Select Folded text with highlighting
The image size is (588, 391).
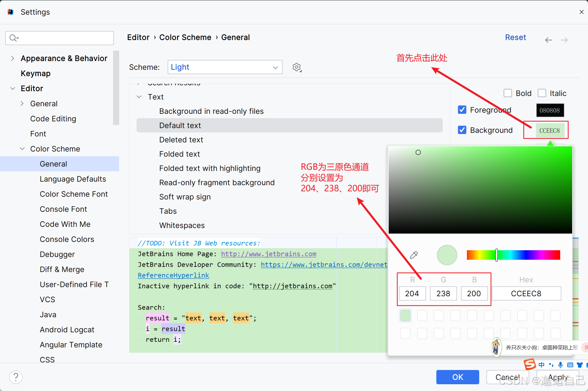tap(210, 168)
